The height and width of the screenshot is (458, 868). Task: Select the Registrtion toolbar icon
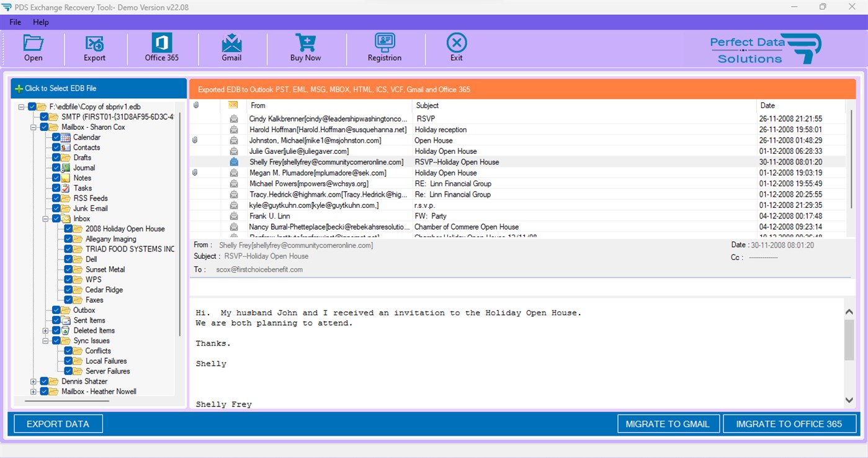click(x=384, y=48)
